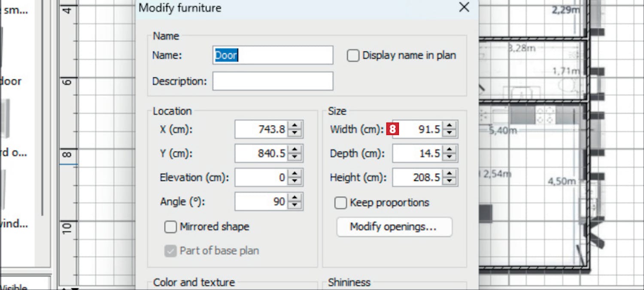644x290 pixels.
Task: Click the 4,50m room dimension on plan
Action: pyautogui.click(x=561, y=182)
